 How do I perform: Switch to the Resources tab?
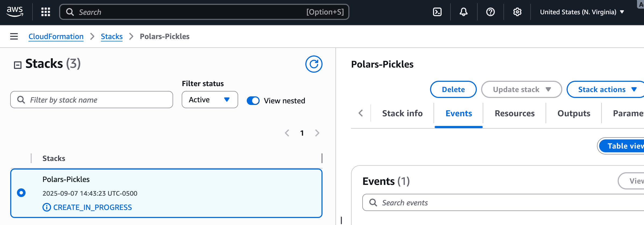click(x=515, y=113)
